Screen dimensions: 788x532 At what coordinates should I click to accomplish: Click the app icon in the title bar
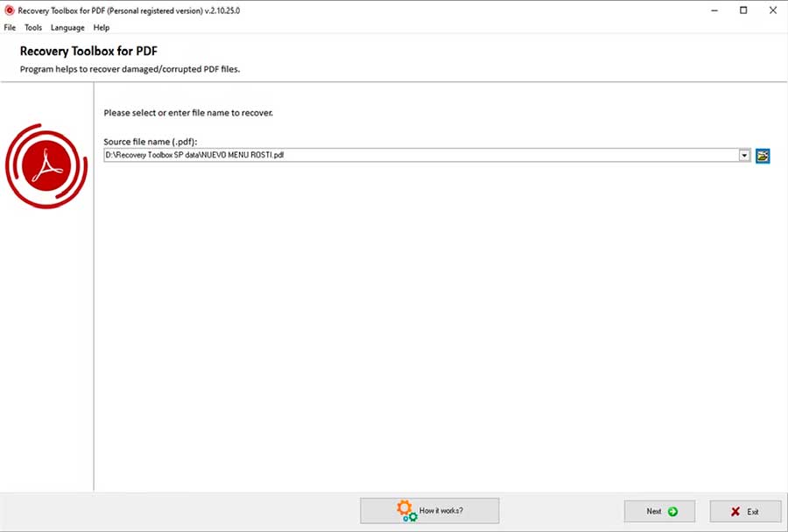(10, 10)
